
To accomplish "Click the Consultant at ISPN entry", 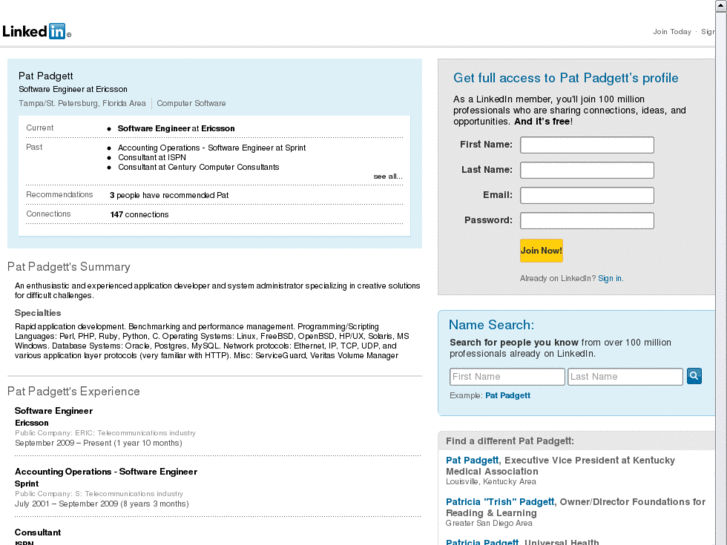I will pyautogui.click(x=152, y=157).
